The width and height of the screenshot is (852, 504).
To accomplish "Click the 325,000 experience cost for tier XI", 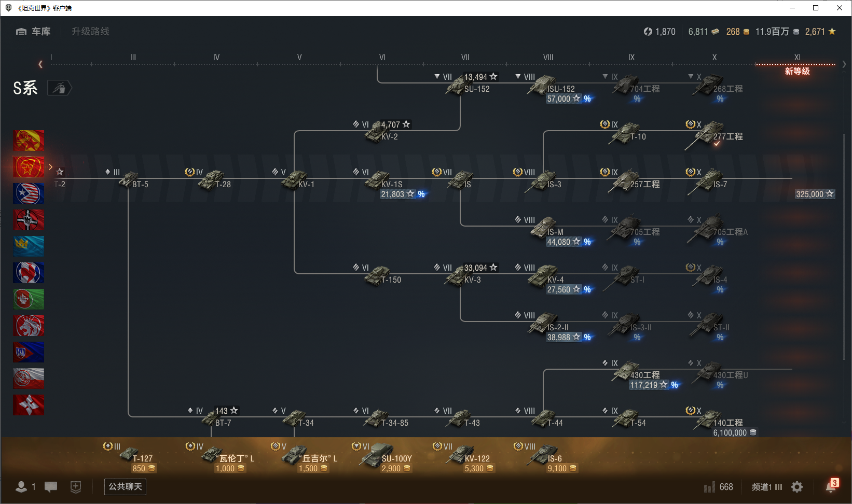I will click(815, 194).
